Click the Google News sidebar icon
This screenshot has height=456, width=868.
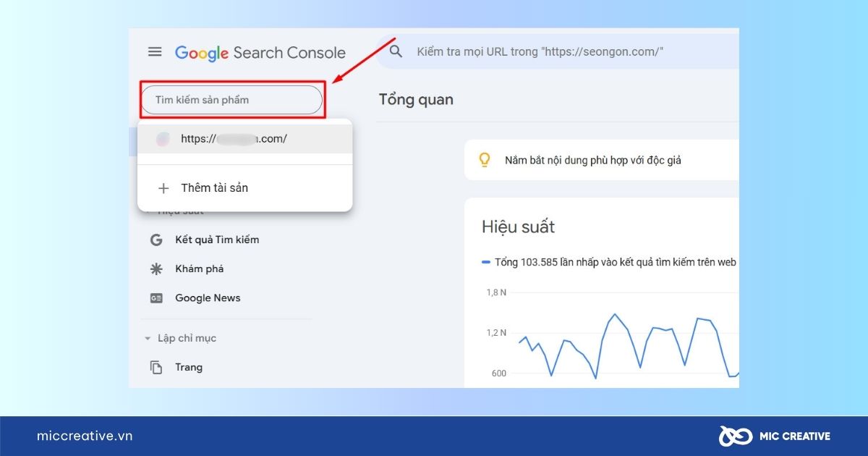(156, 298)
